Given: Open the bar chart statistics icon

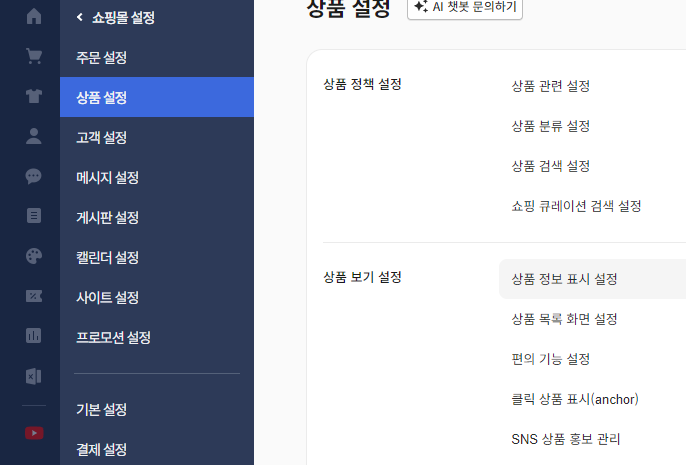Looking at the screenshot, I should click(34, 336).
